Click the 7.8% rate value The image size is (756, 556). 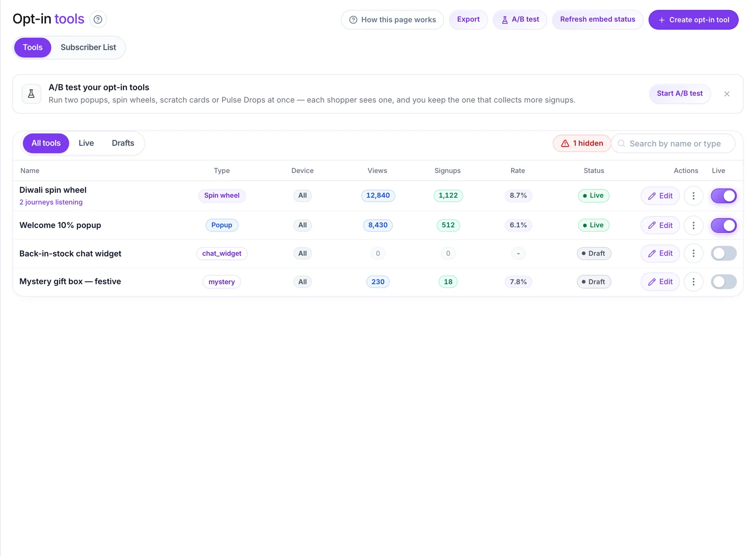click(x=518, y=282)
